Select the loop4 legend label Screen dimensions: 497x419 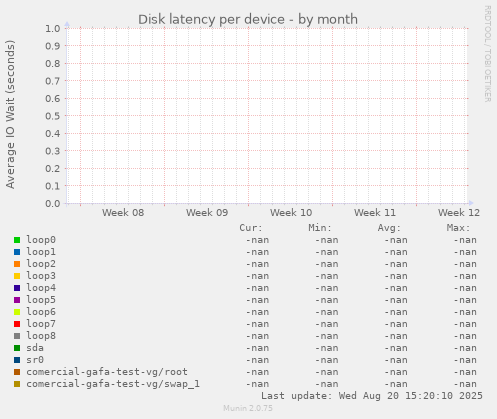(x=41, y=288)
